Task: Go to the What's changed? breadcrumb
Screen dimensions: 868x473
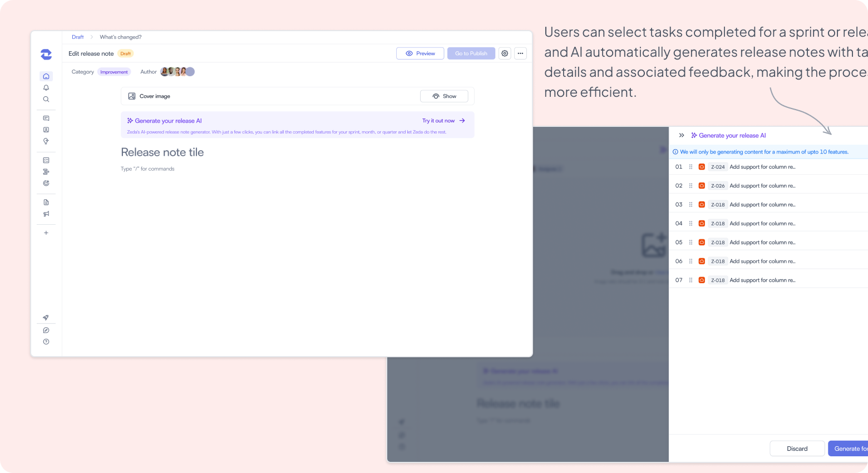Action: [x=121, y=37]
